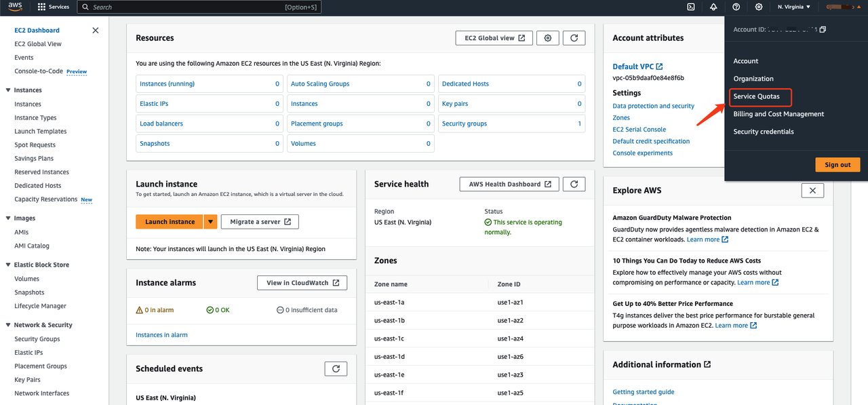Select AMI Catalog in sidebar
This screenshot has height=405, width=868.
32,246
